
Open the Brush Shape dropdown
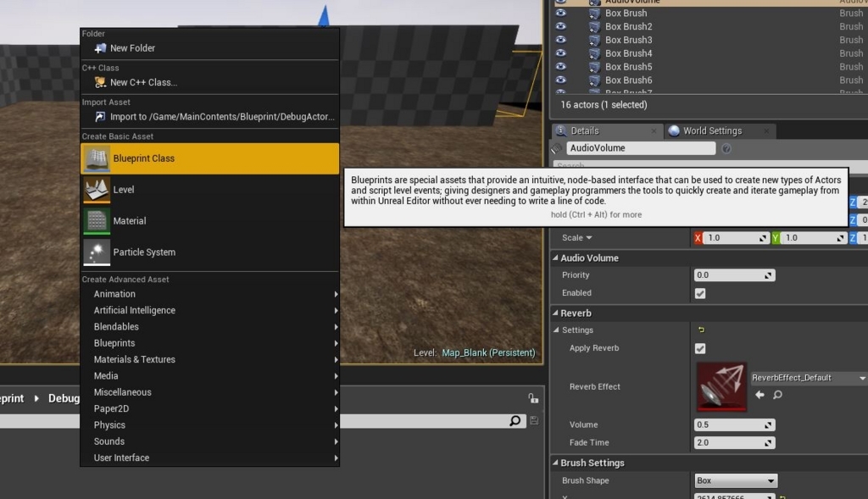tap(736, 480)
